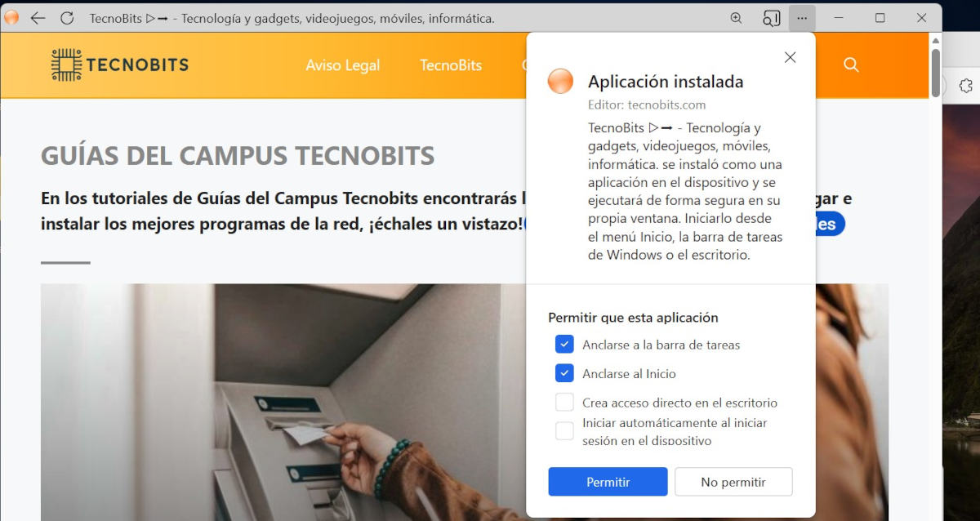This screenshot has height=521, width=980.
Task: Open the TecnoBits menu item
Action: (451, 65)
